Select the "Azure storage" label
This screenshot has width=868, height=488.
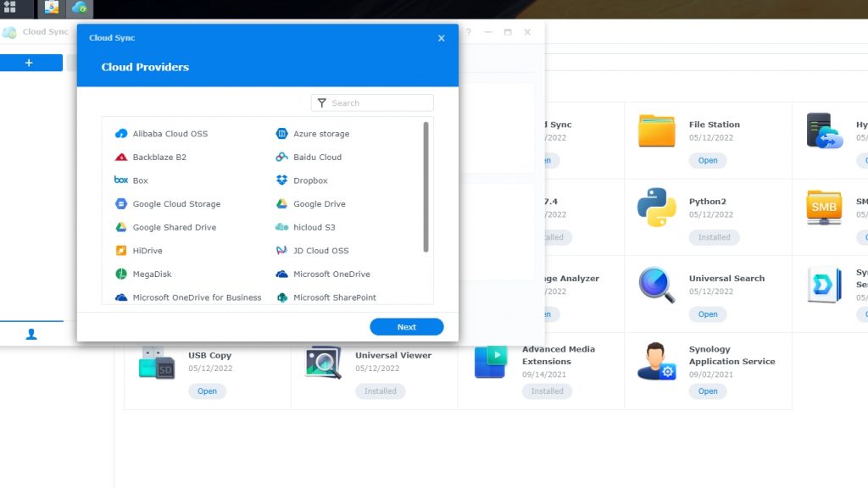click(x=321, y=133)
